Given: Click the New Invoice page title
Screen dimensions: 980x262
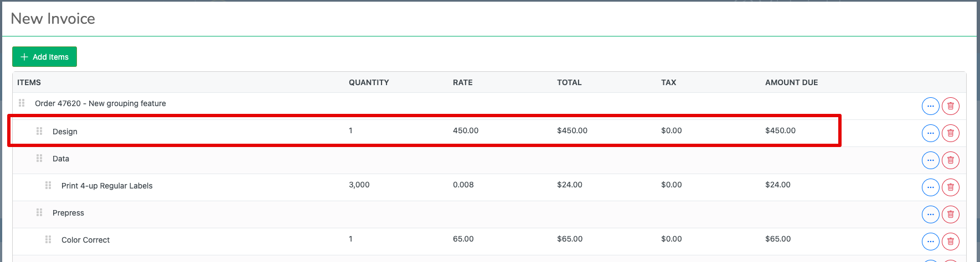Looking at the screenshot, I should [x=53, y=19].
